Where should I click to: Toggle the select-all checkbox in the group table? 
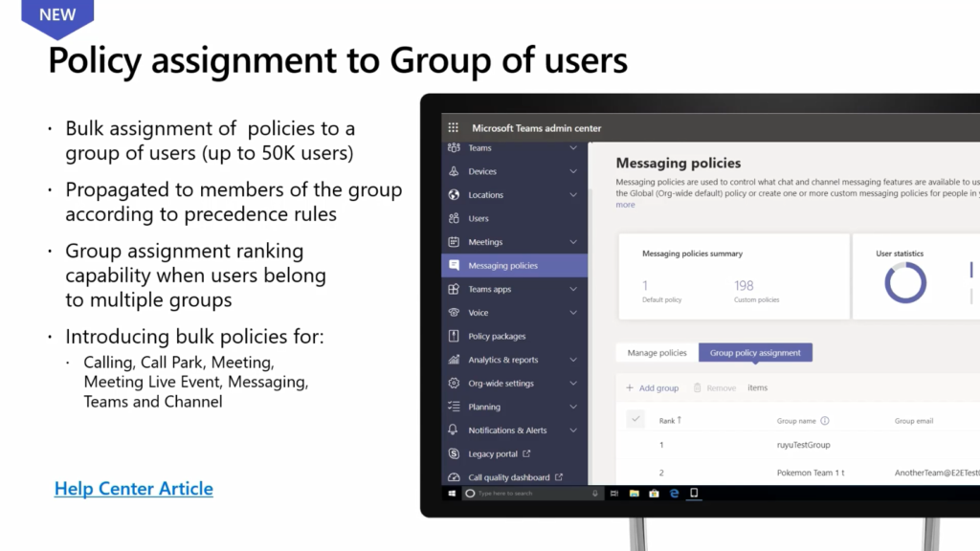pyautogui.click(x=635, y=419)
